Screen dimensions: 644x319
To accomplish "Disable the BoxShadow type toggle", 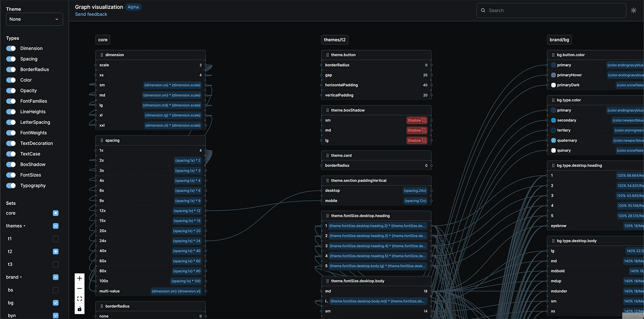I will click(x=11, y=165).
